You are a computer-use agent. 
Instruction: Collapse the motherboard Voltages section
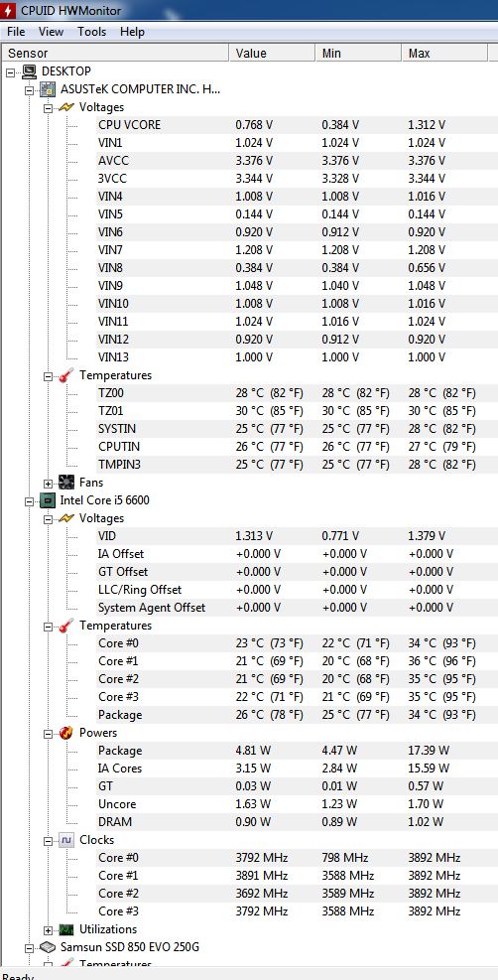coord(48,108)
